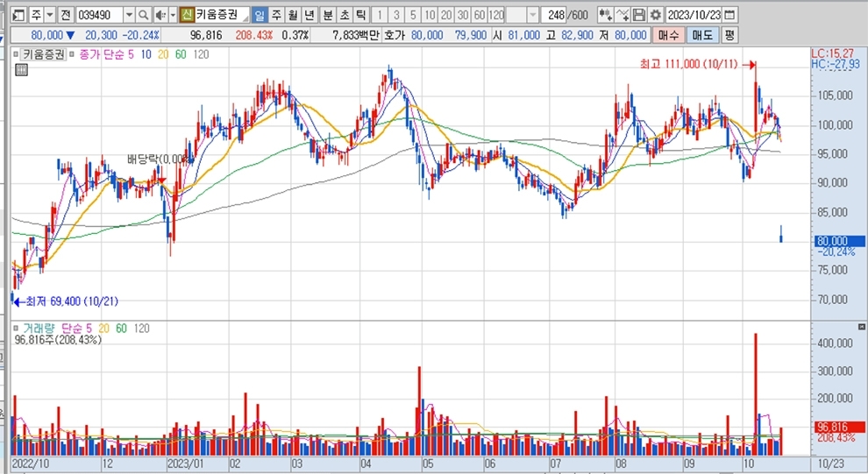Click the blue 10-day MA legend color

(146, 54)
